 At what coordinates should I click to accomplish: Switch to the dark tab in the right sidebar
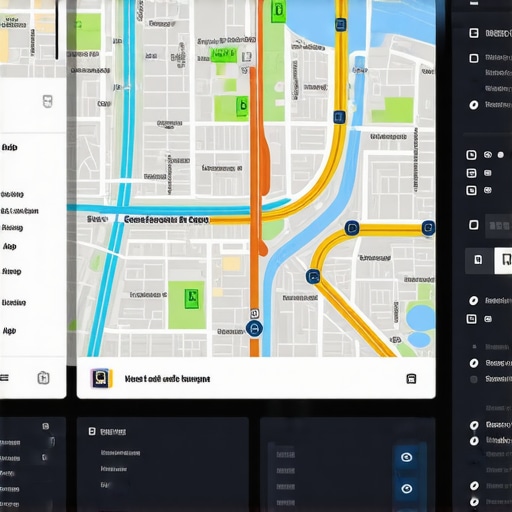tap(479, 260)
